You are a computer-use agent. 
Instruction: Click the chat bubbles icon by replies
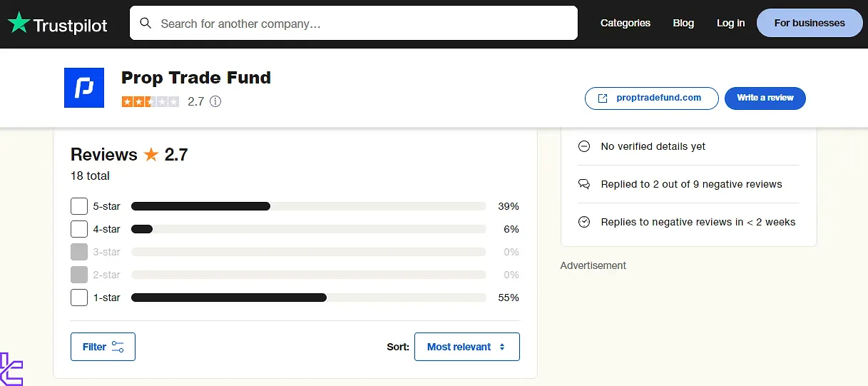pos(584,184)
